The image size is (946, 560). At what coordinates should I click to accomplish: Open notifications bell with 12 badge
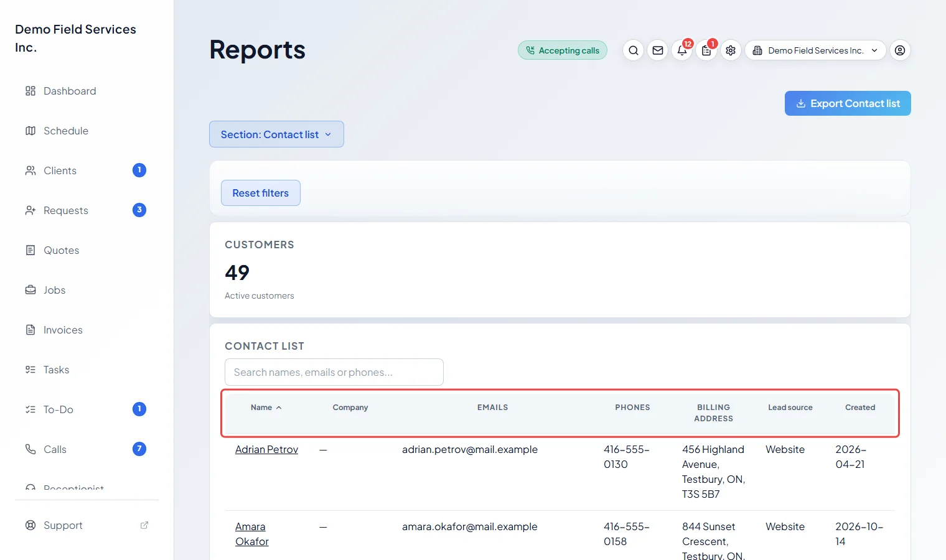(682, 50)
